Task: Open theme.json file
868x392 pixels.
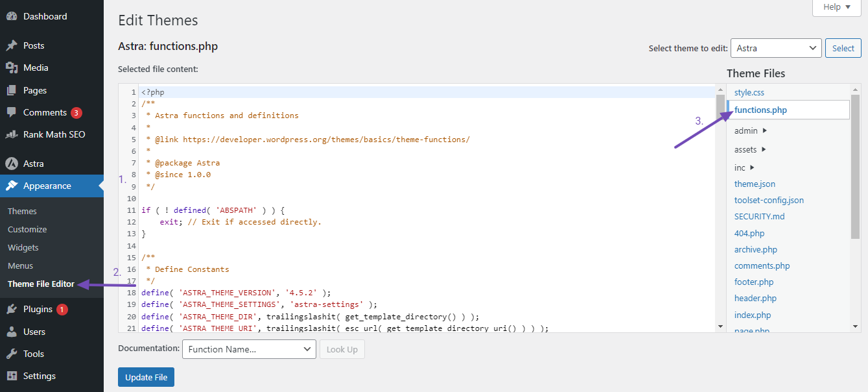Action: pyautogui.click(x=755, y=184)
